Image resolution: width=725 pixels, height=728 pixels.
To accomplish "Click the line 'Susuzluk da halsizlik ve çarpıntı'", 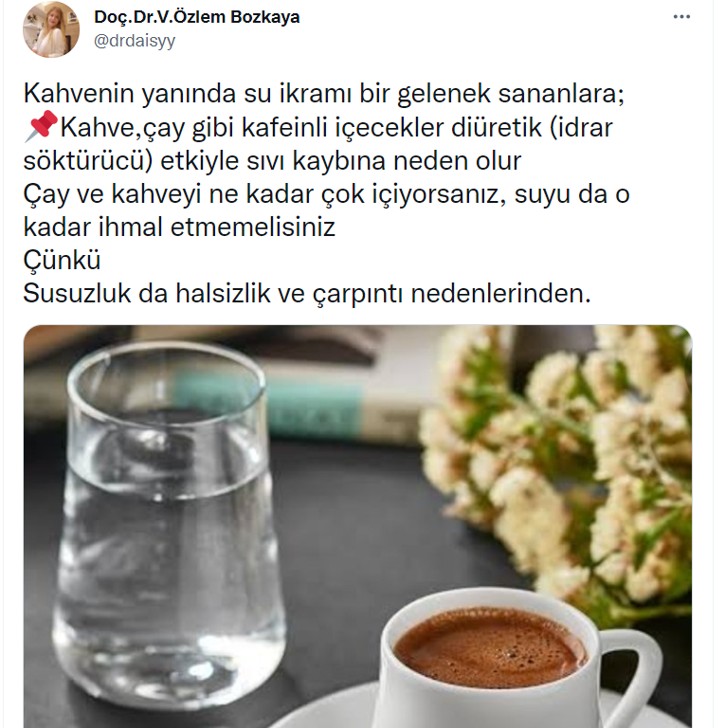I will click(x=307, y=294).
